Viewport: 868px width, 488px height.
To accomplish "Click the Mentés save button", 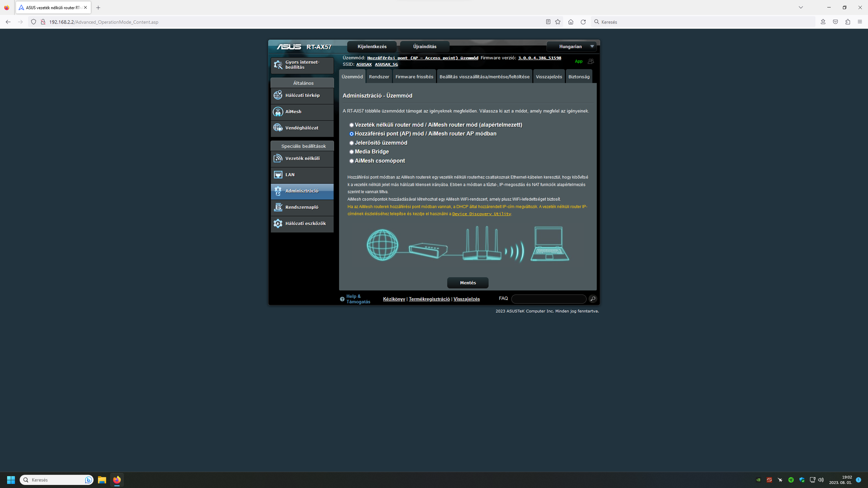I will pyautogui.click(x=468, y=283).
